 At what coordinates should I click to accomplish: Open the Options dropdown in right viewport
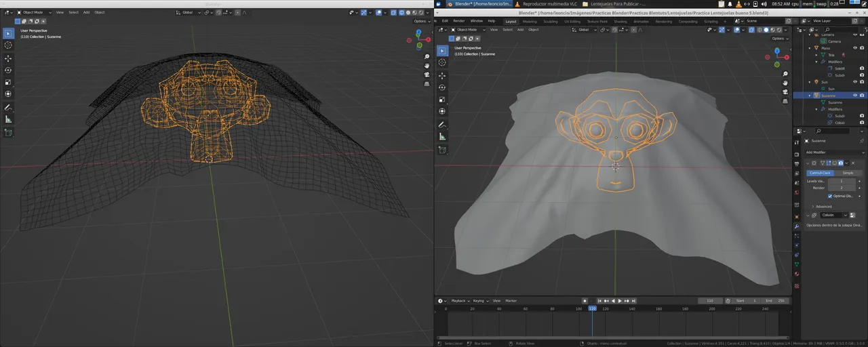tap(779, 39)
